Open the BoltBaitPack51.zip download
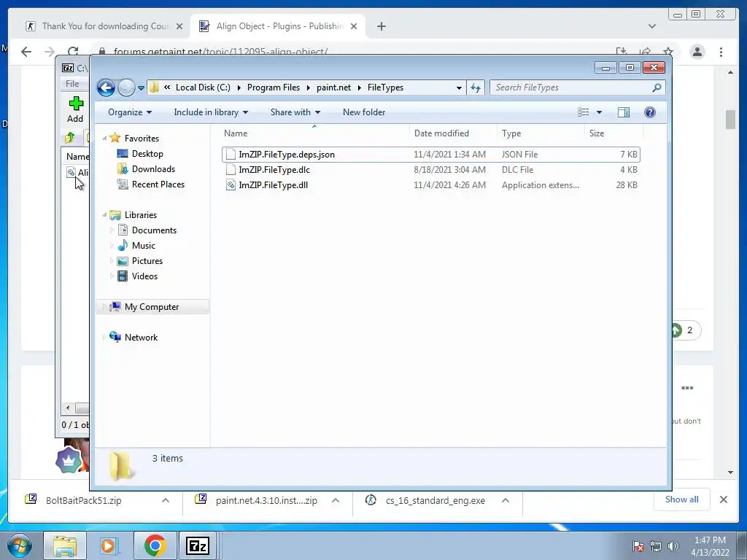The height and width of the screenshot is (560, 747). click(83, 500)
